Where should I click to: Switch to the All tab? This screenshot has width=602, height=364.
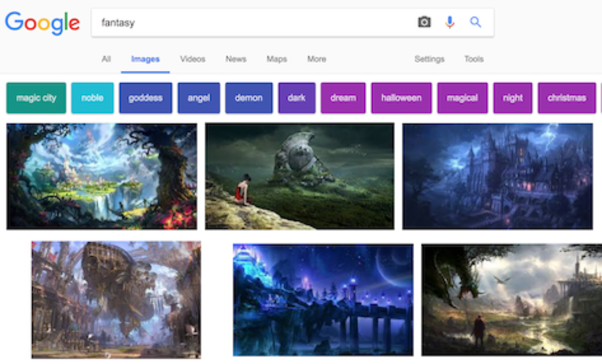pyautogui.click(x=106, y=59)
